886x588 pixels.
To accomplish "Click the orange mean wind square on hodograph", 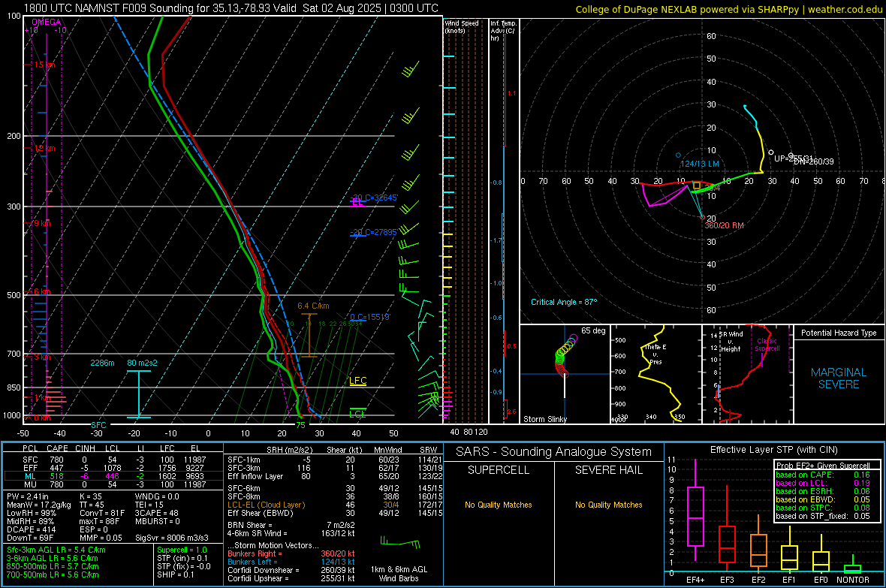I will point(697,185).
